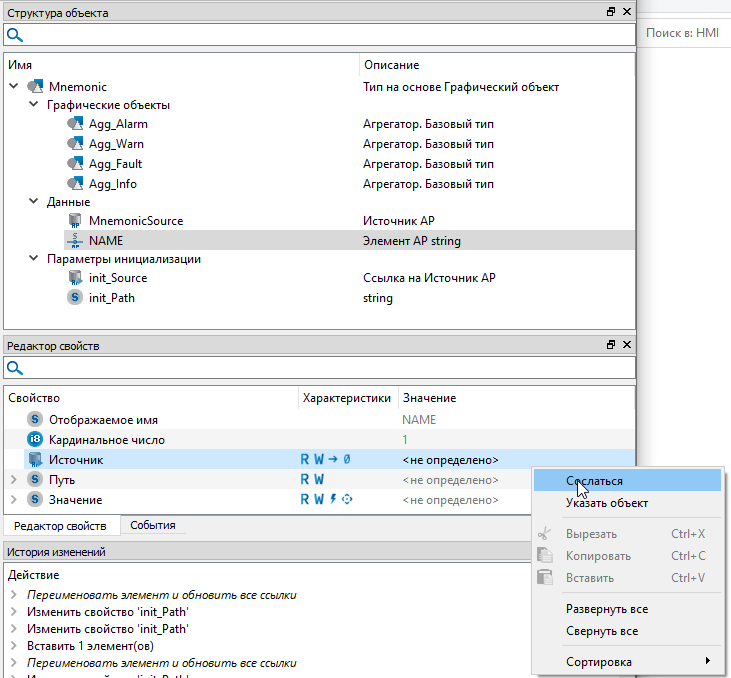Choose Указать объект in context menu
This screenshot has width=731, height=678.
click(606, 503)
